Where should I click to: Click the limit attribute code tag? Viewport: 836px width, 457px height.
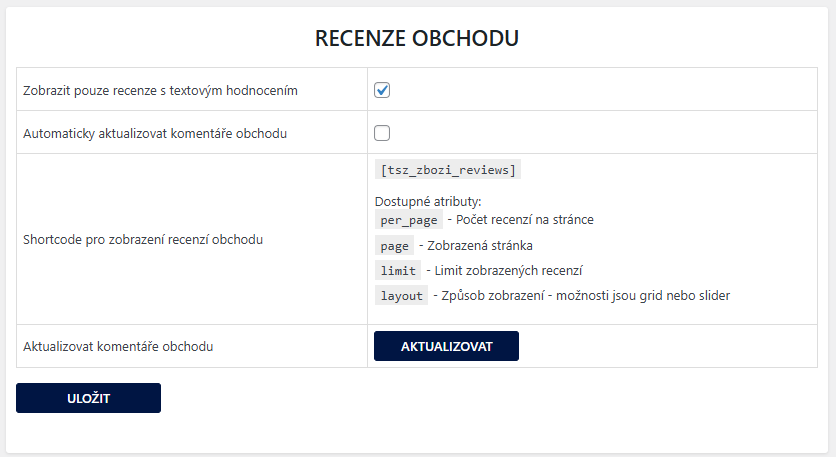398,270
